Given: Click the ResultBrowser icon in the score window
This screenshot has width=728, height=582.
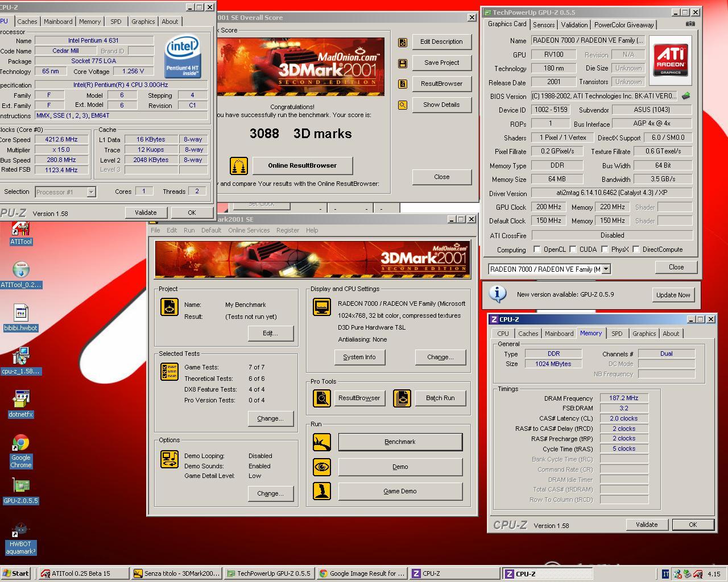Looking at the screenshot, I should tap(403, 84).
